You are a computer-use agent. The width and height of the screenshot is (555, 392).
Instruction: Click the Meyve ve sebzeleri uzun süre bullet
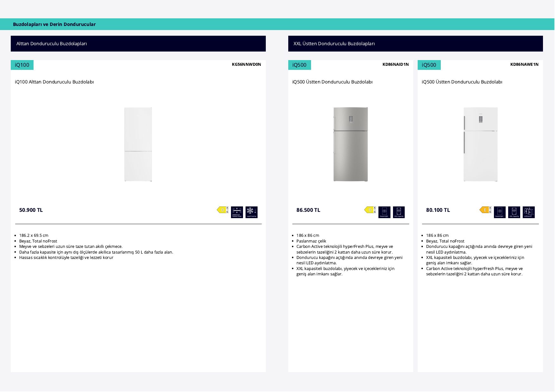[71, 247]
